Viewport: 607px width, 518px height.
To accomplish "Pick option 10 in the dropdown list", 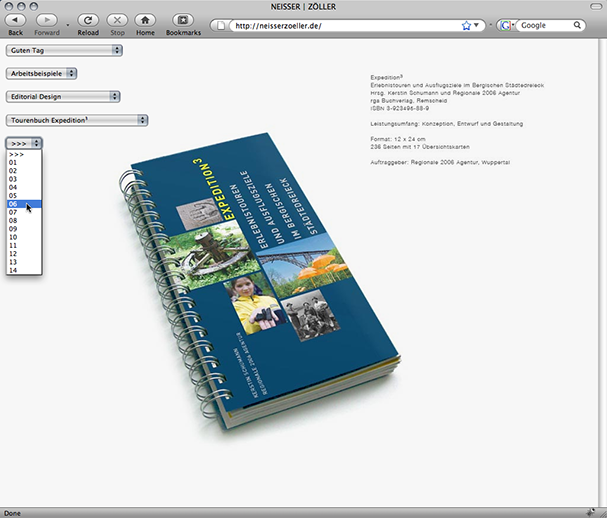I will 14,236.
